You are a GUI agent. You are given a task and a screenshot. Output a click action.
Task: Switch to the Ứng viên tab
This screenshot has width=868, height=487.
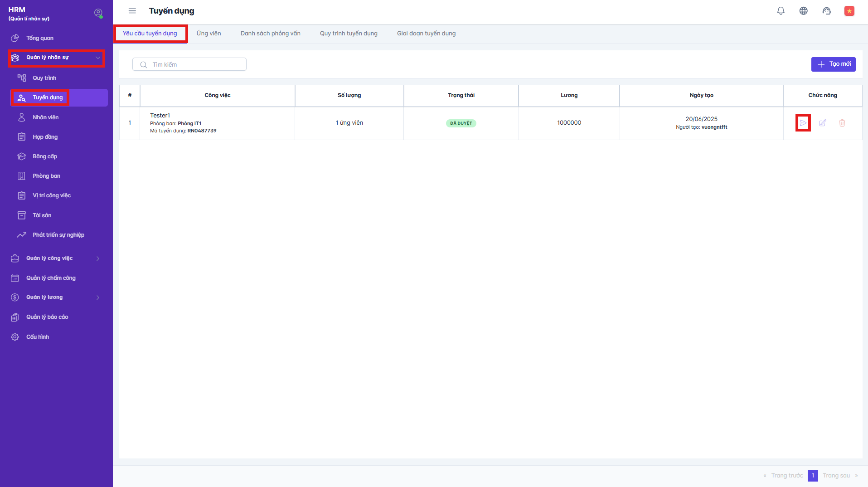(x=209, y=34)
